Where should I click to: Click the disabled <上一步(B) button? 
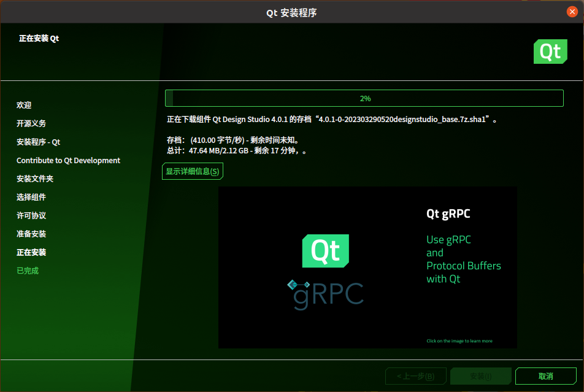pos(416,376)
